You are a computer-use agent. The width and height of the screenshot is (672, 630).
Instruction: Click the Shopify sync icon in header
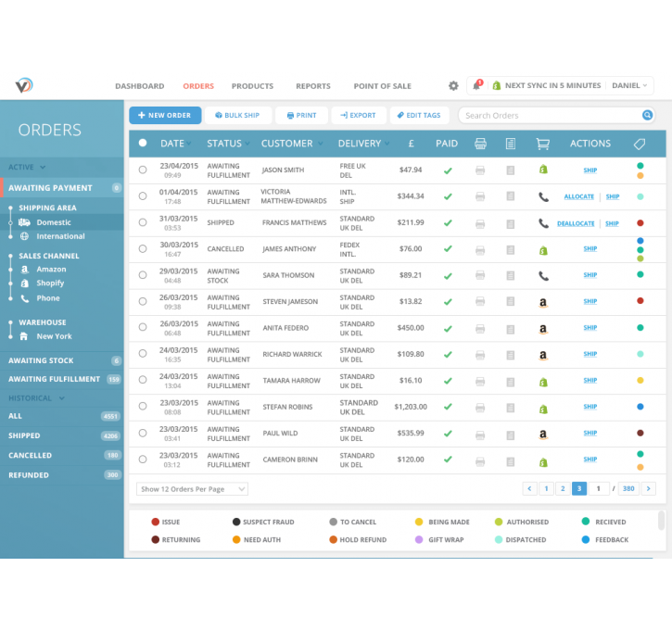pos(497,85)
